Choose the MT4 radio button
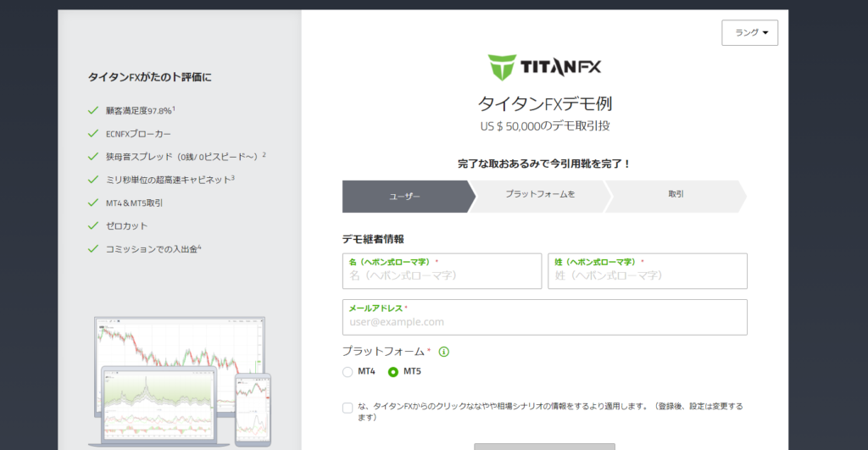 (x=348, y=372)
